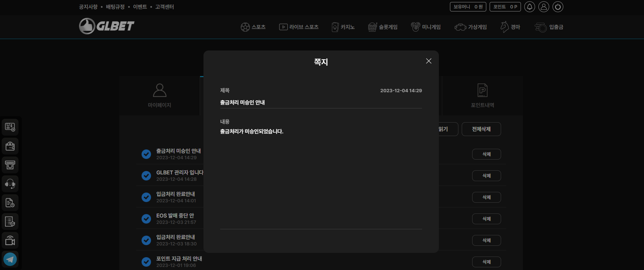Click the wallet icon in left sidebar

point(10,146)
